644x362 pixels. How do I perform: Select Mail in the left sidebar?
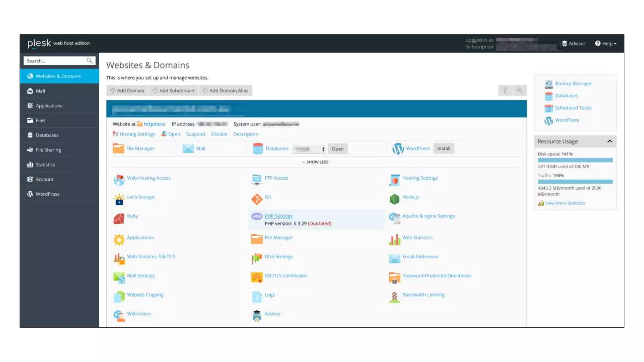(x=40, y=91)
